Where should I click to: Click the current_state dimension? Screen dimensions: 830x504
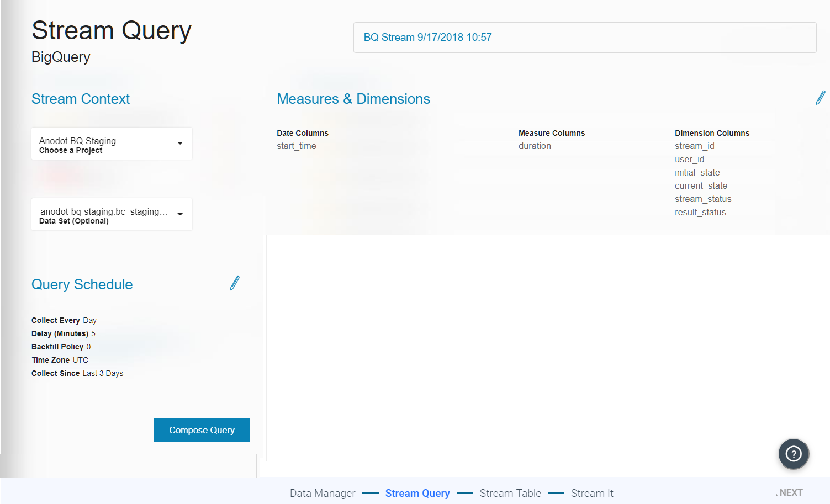point(701,186)
